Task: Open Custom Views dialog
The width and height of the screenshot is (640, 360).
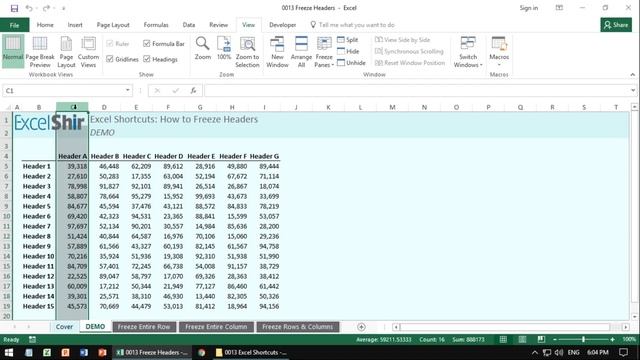Action: 88,51
